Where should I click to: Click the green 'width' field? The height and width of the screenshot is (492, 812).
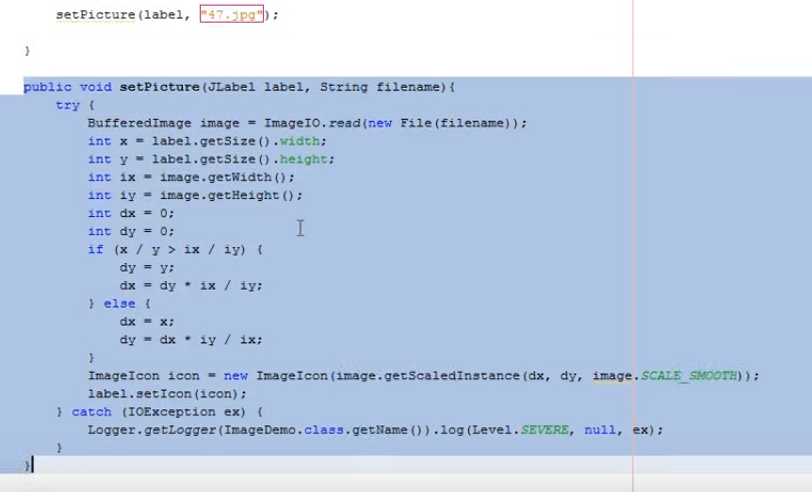tap(300, 141)
